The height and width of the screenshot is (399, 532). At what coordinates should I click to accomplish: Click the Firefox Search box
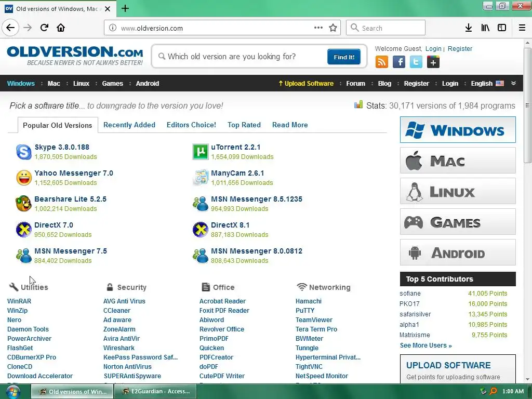386,28
